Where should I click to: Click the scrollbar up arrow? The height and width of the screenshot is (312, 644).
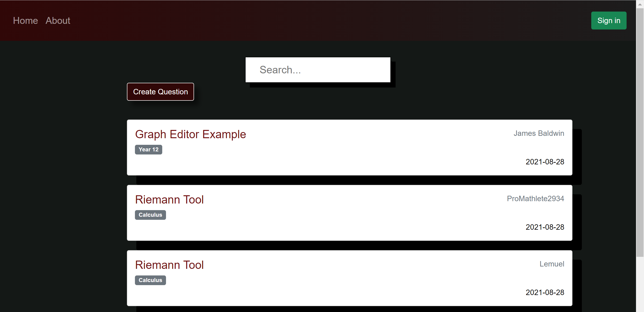point(640,4)
